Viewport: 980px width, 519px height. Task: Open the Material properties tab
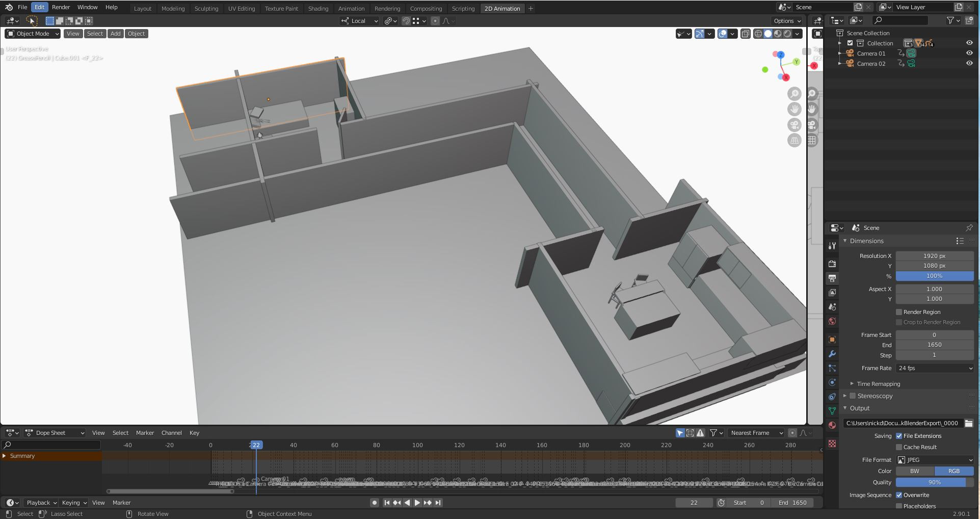click(832, 425)
